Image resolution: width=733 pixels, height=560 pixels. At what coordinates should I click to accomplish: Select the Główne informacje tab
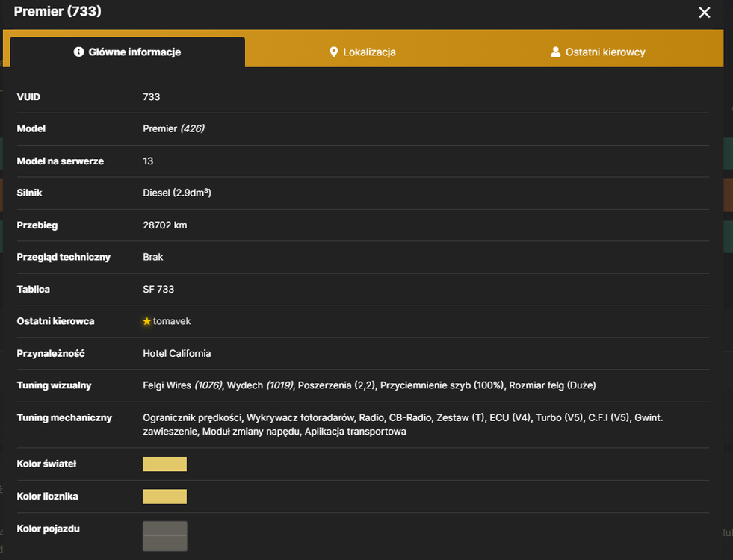(128, 52)
